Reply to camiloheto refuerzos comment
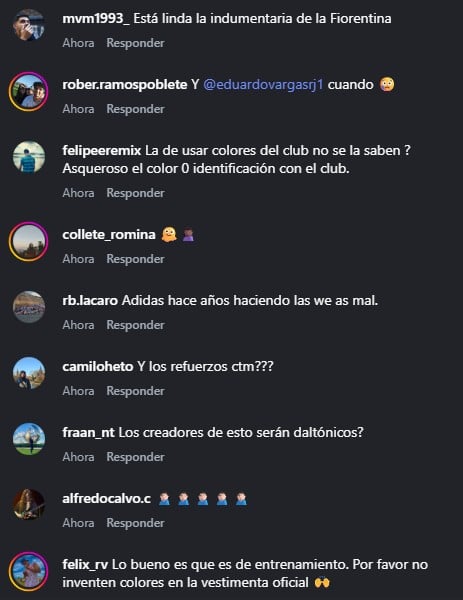 point(135,391)
